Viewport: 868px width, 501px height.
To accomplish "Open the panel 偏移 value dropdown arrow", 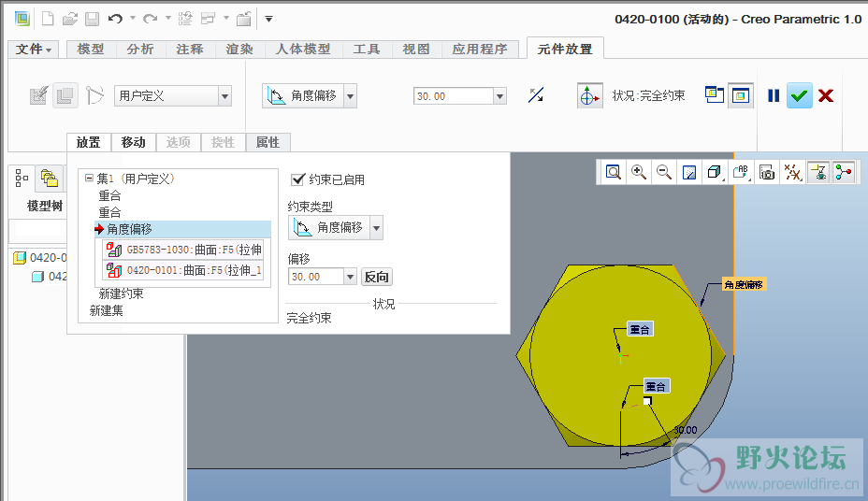I will coord(350,277).
